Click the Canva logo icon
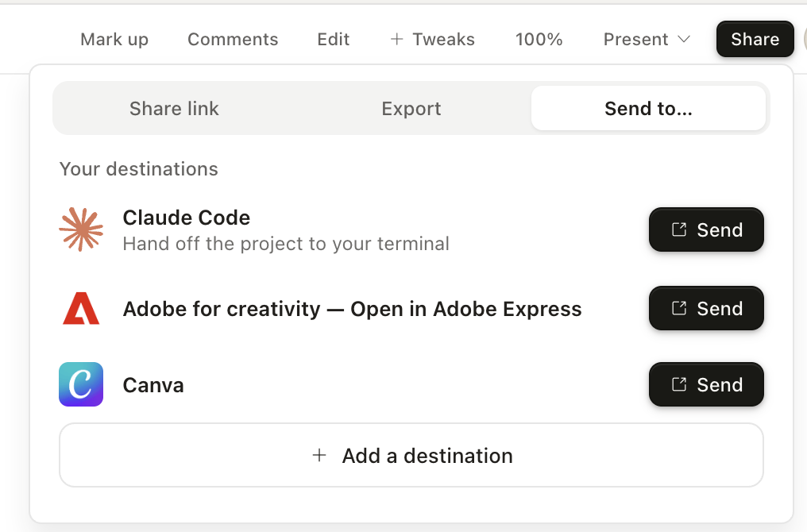Screen dimensions: 807x532 [81, 384]
